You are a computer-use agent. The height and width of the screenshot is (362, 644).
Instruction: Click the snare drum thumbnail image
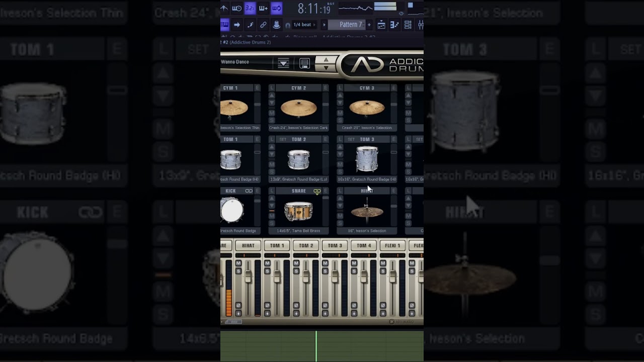[298, 212]
